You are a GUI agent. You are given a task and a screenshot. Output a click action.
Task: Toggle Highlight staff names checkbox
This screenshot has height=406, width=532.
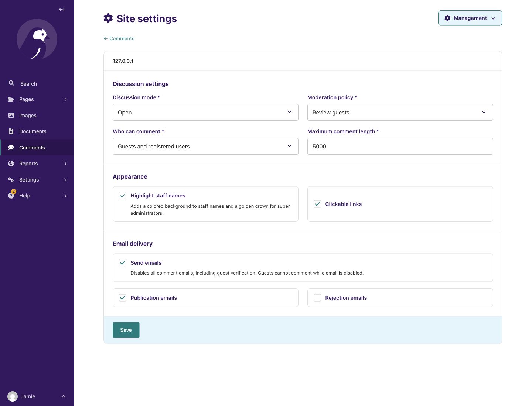[x=123, y=196]
